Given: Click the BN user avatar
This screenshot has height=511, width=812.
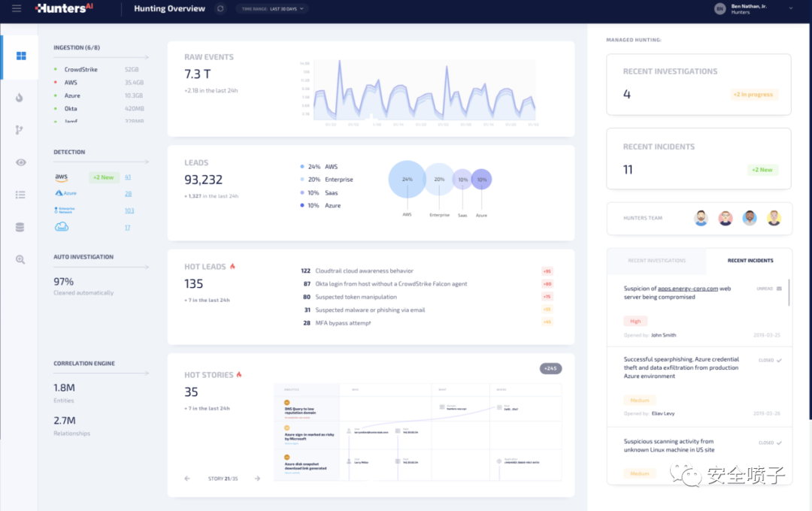Looking at the screenshot, I should [x=720, y=9].
